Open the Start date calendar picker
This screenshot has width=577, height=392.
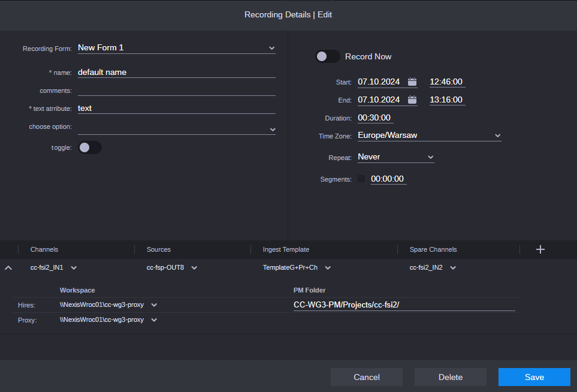click(x=412, y=82)
